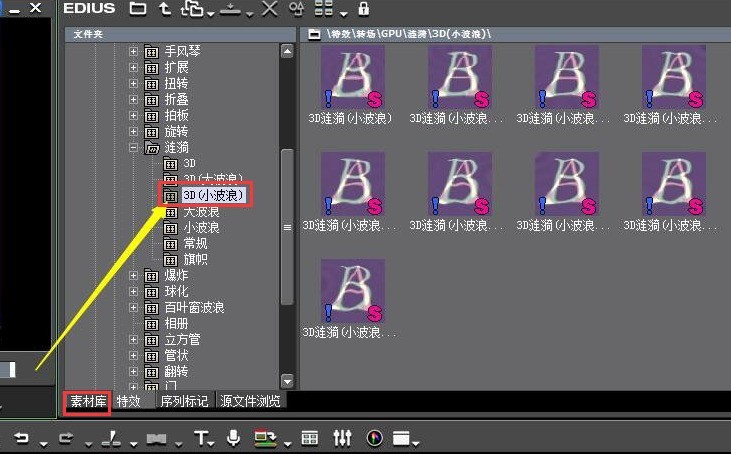
Task: Select the 百叶窗波浪 folder label
Action: (x=194, y=308)
